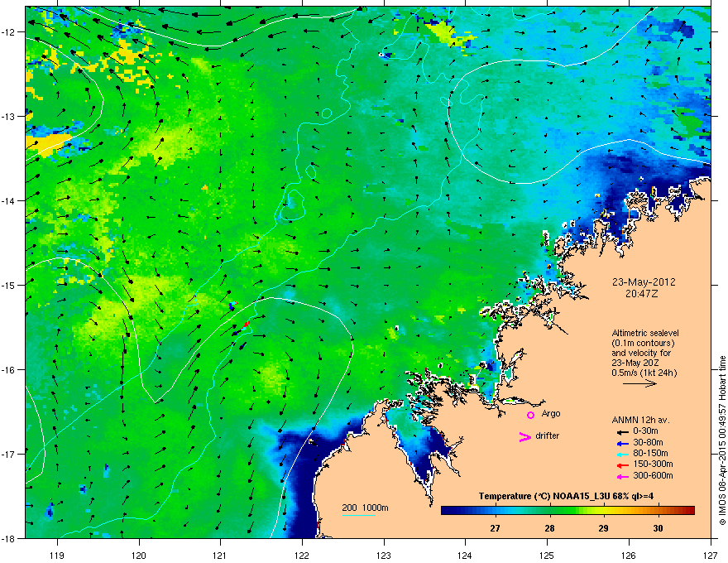This screenshot has height=563, width=728.
Task: Select the magenta 300-600m arrow legend symbol
Action: (x=622, y=476)
